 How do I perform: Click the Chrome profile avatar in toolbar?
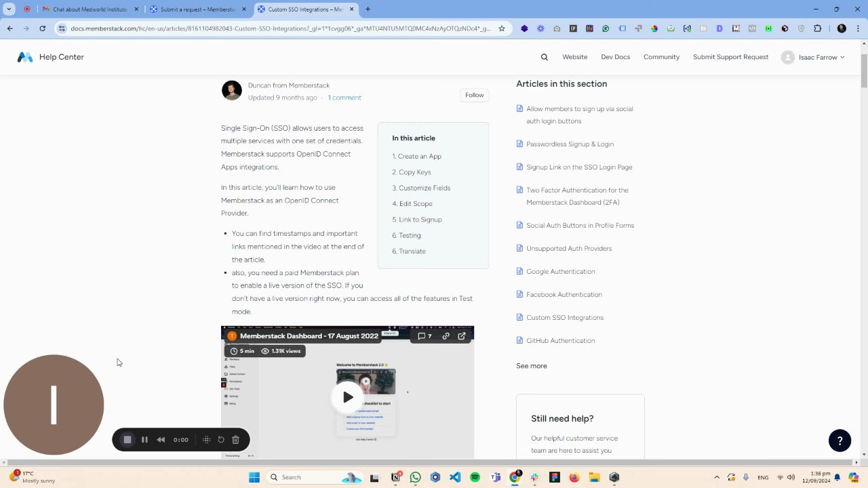(842, 28)
